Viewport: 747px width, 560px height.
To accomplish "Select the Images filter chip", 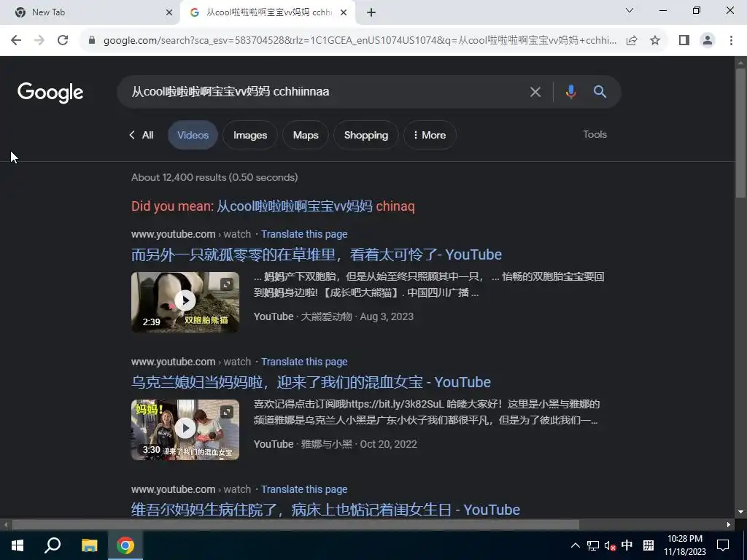I will coord(250,135).
